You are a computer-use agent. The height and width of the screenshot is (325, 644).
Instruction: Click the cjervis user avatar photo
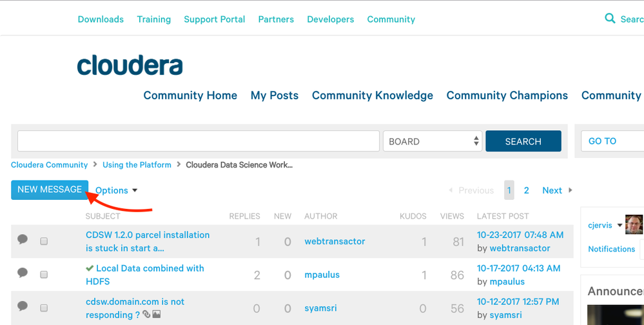[634, 225]
